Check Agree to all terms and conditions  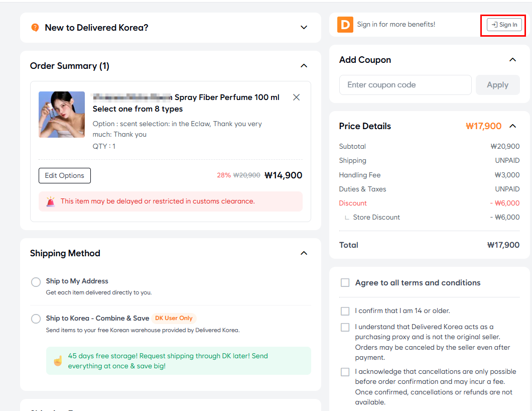345,283
